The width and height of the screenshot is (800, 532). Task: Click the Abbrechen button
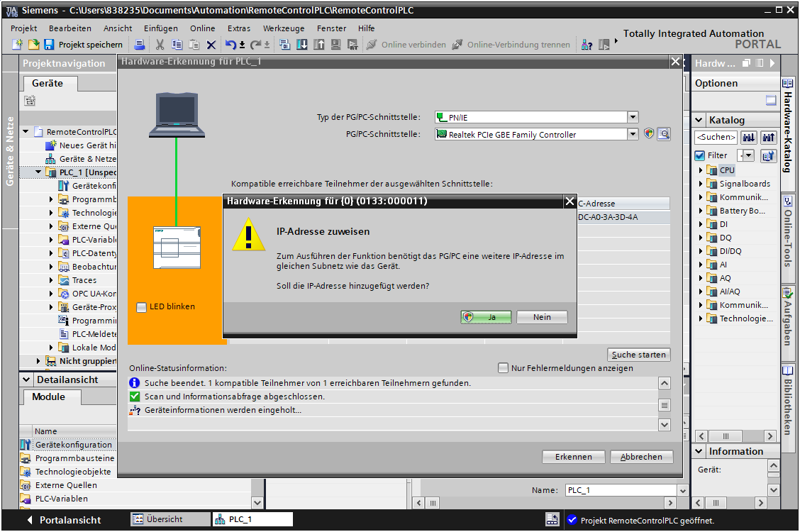pos(641,457)
